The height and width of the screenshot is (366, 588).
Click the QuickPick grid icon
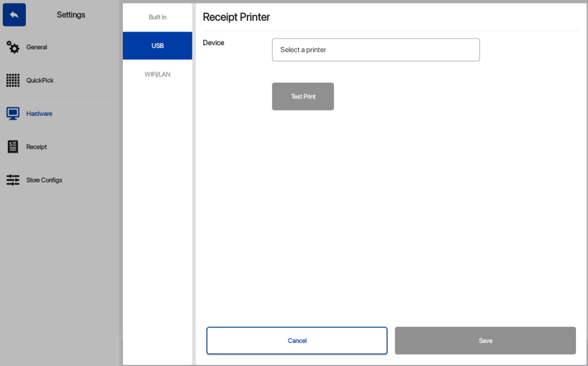click(x=13, y=80)
